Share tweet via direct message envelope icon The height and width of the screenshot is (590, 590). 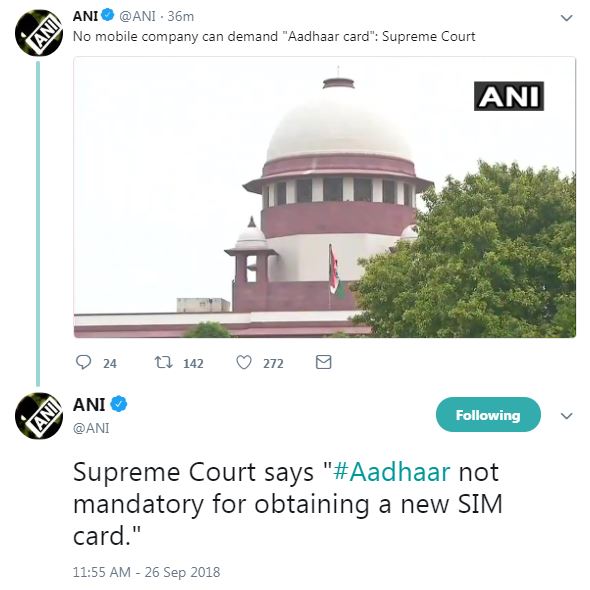[x=324, y=362]
